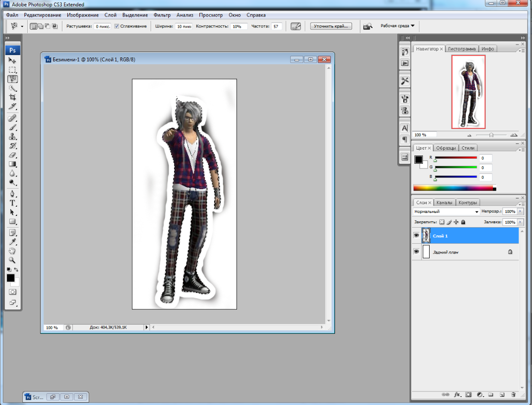Open the Фильтр menu

(162, 15)
